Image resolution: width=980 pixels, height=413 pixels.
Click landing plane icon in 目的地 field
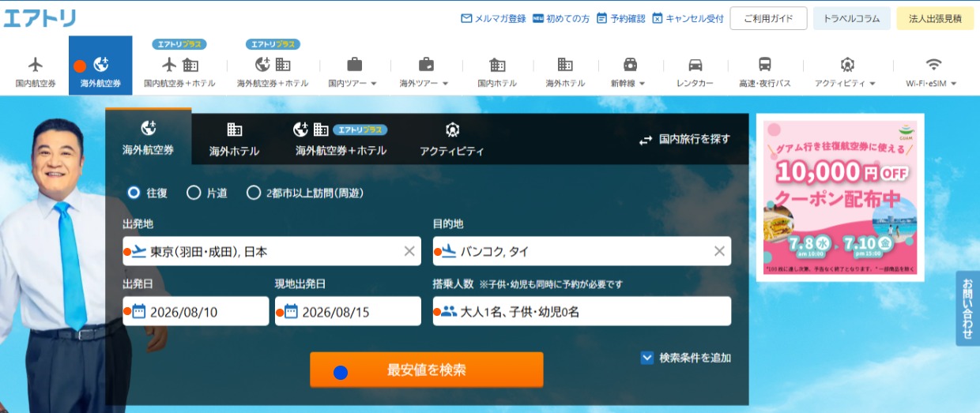[449, 251]
